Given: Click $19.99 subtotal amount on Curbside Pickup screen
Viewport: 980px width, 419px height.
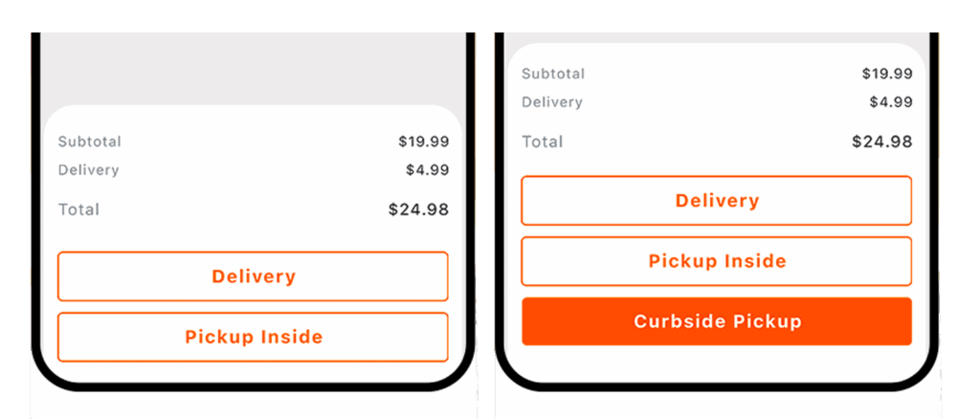Looking at the screenshot, I should 886,74.
